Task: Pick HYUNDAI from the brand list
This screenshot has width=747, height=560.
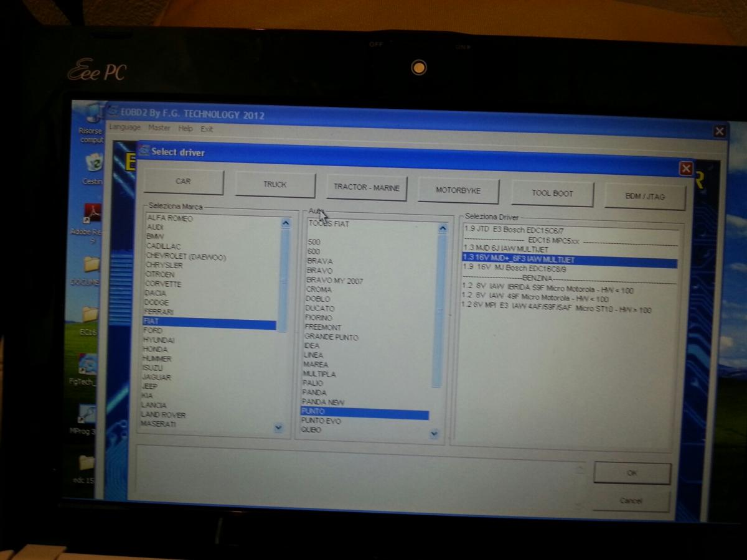Action: (x=159, y=340)
